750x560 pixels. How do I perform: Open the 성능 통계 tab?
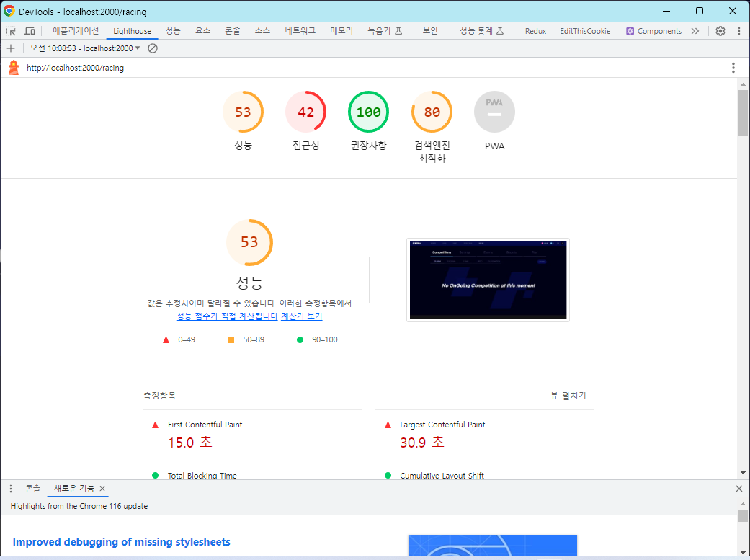coord(482,31)
